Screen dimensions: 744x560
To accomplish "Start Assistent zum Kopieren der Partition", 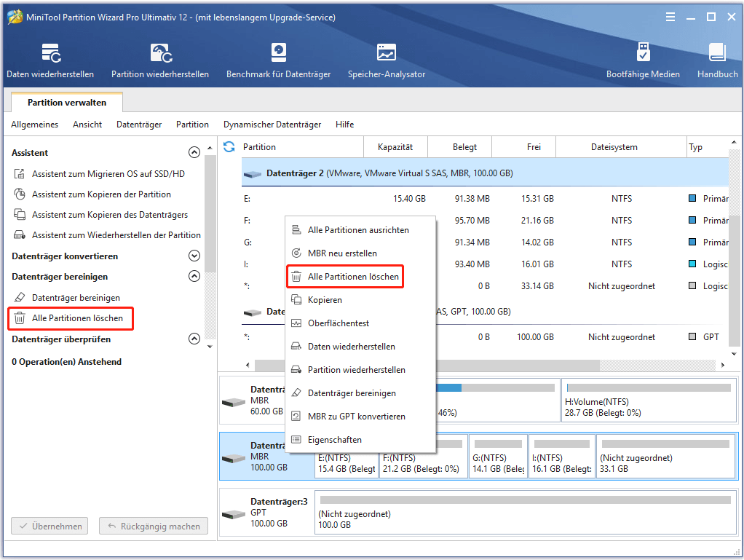I will tap(92, 194).
